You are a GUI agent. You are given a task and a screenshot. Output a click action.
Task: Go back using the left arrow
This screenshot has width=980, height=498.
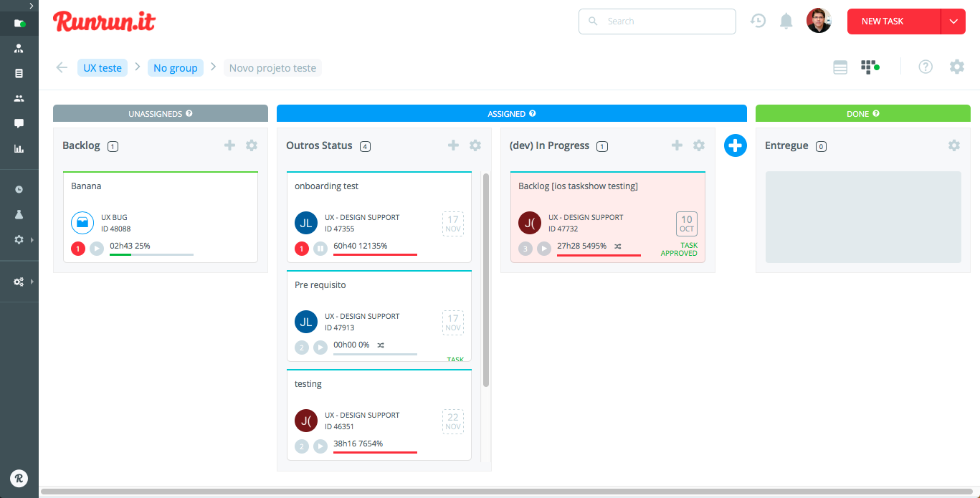tap(62, 67)
